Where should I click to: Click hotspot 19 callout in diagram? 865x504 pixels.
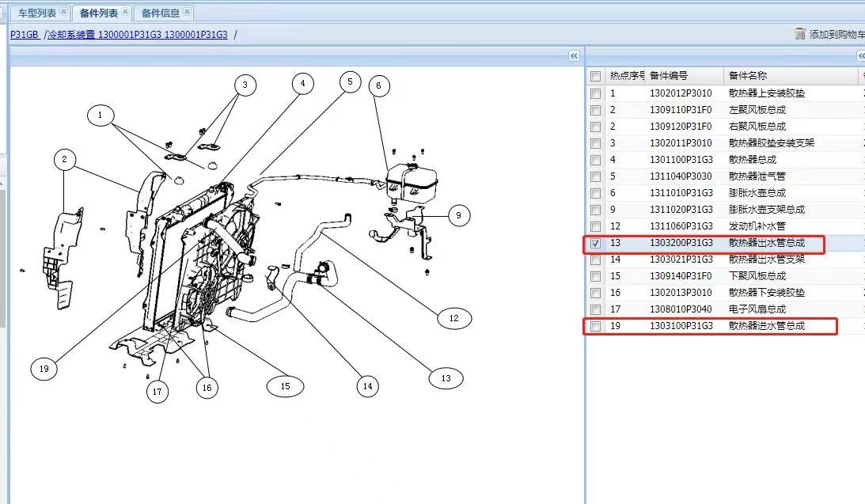(44, 368)
